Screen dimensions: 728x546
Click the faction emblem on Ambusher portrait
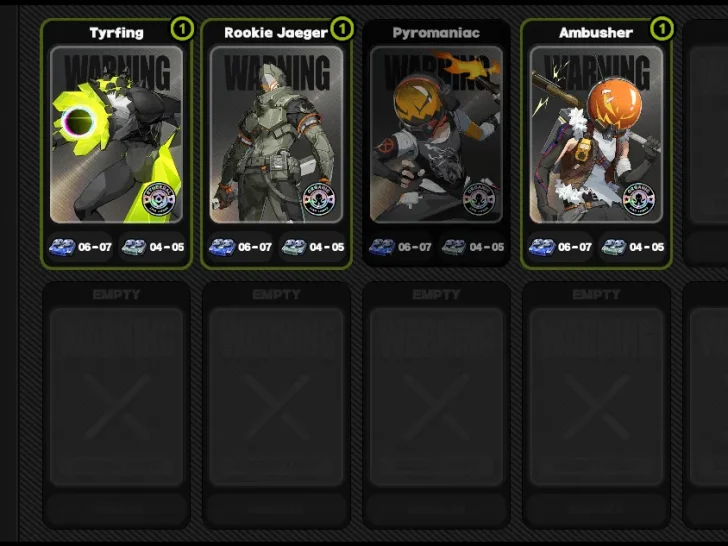(639, 199)
